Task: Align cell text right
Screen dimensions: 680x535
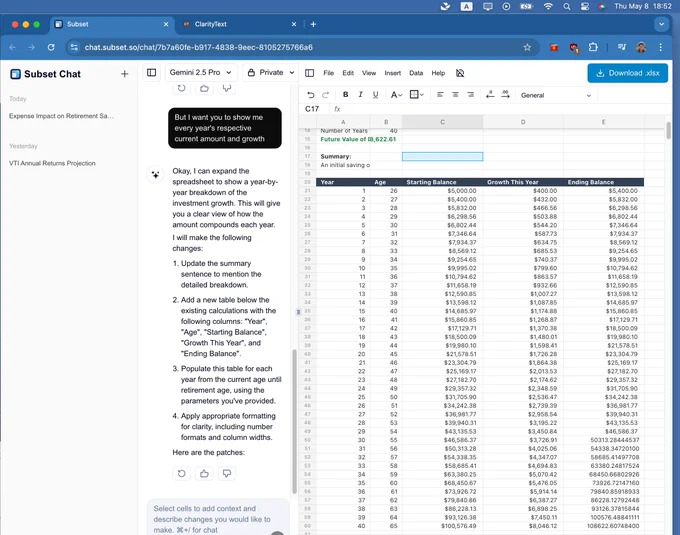Action: pyautogui.click(x=470, y=95)
